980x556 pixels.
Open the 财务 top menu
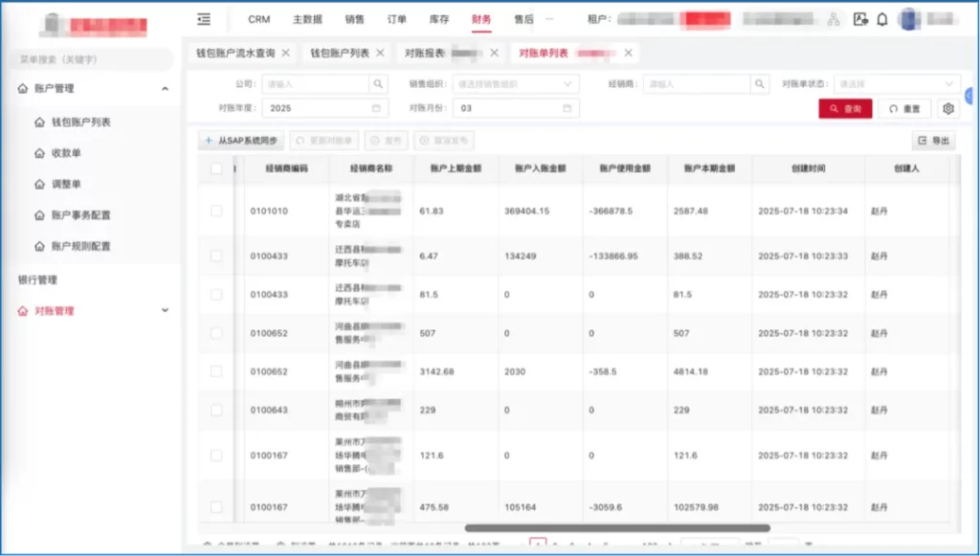point(481,19)
